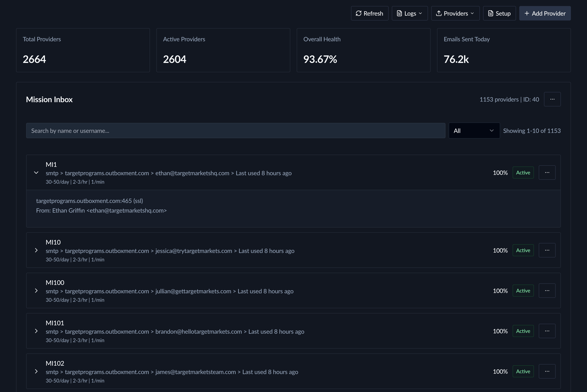Image resolution: width=587 pixels, height=392 pixels.
Task: Click the MI101 provider name
Action: point(55,323)
